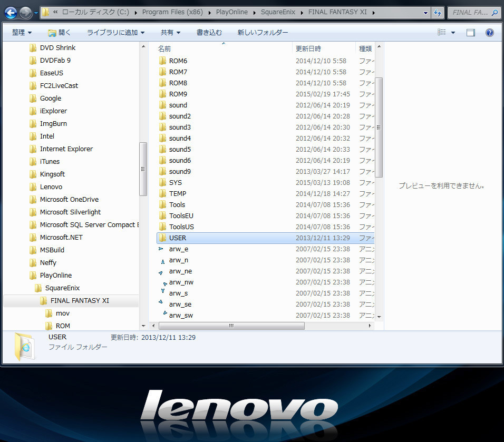Click the arw_ne cursor file icon
504x442 pixels.
pos(161,273)
